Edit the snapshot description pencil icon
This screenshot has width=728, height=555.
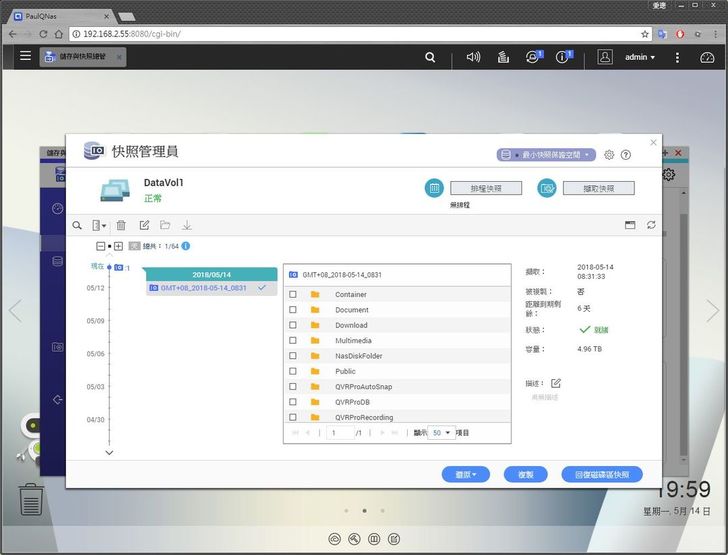(x=556, y=383)
